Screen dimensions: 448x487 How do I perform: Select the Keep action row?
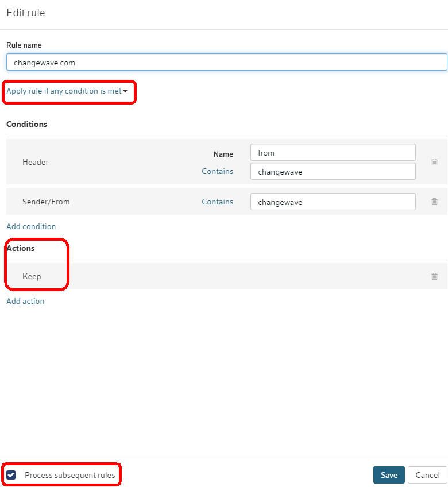[x=227, y=276]
